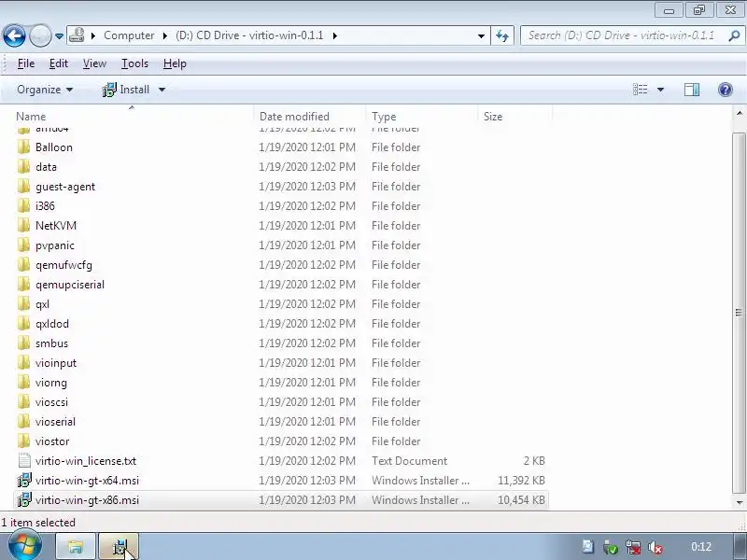Select the qxl folder icon

(24, 304)
